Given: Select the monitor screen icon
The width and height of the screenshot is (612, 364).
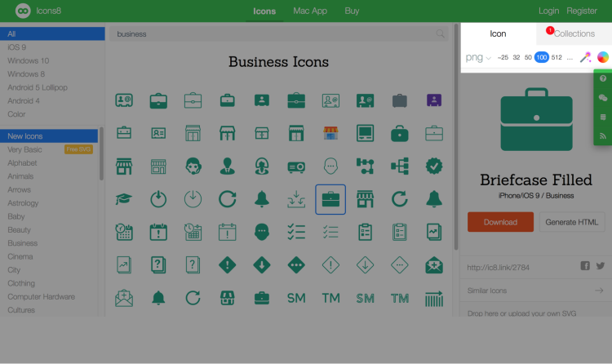Looking at the screenshot, I should tap(365, 133).
